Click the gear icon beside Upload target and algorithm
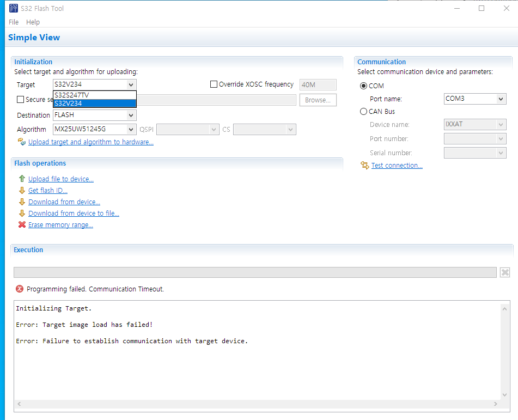This screenshot has height=420, width=518. tap(22, 142)
